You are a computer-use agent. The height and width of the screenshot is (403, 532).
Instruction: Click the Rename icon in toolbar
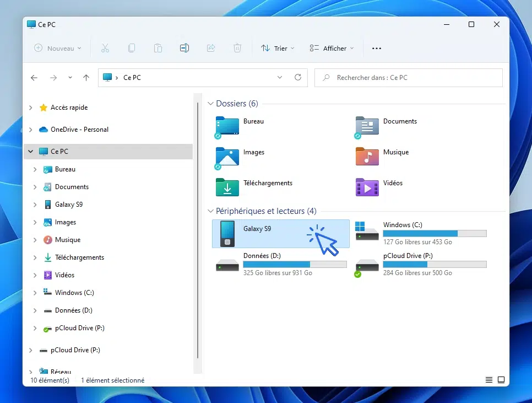click(x=184, y=49)
